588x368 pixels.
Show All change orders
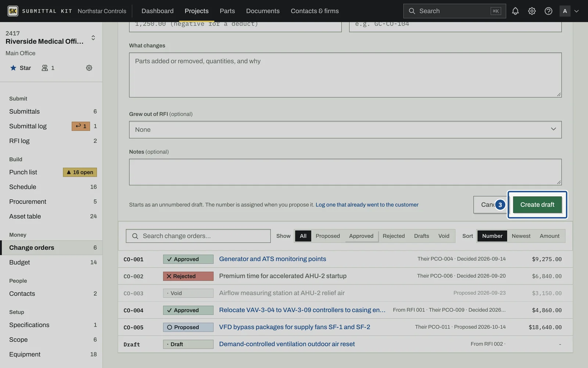(303, 236)
